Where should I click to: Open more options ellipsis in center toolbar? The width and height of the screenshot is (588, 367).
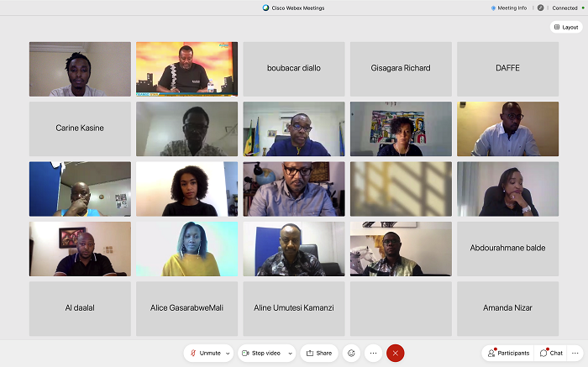tap(373, 353)
